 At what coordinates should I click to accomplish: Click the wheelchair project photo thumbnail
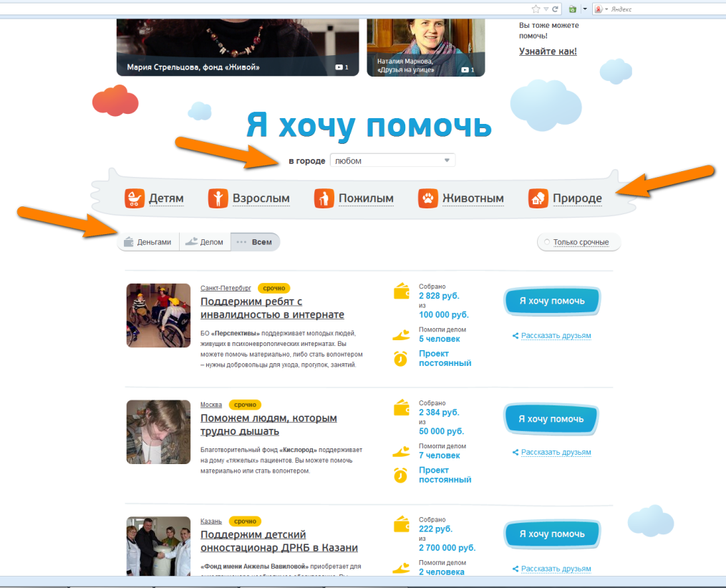pyautogui.click(x=158, y=316)
